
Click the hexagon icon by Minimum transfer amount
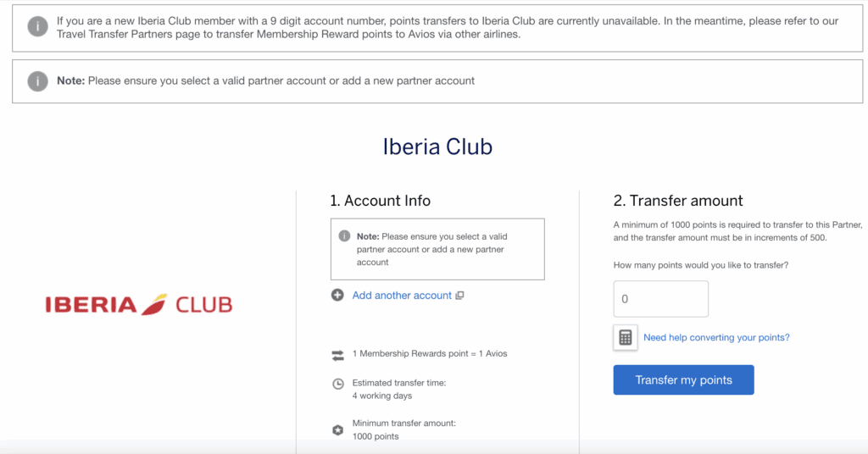(337, 429)
